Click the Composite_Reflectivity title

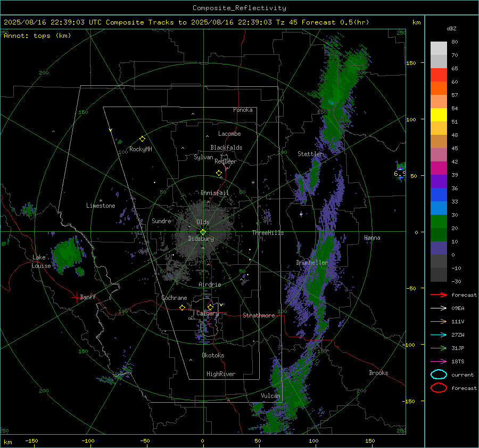240,8
